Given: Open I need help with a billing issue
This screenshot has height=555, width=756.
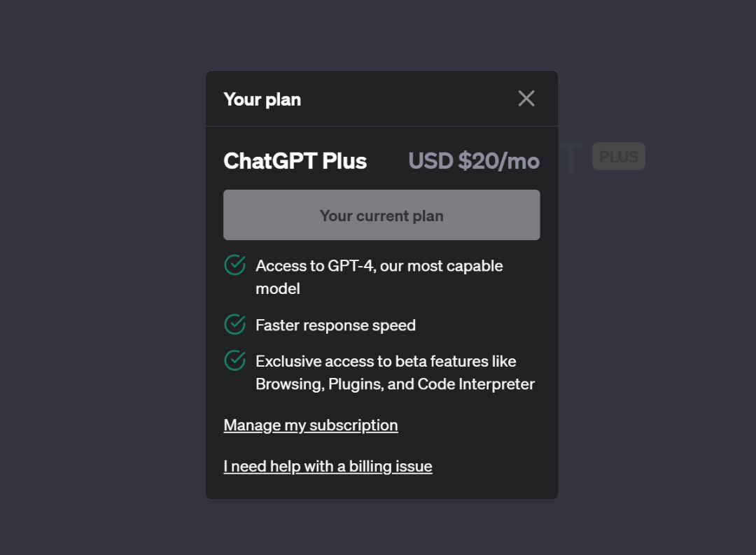Looking at the screenshot, I should click(328, 466).
